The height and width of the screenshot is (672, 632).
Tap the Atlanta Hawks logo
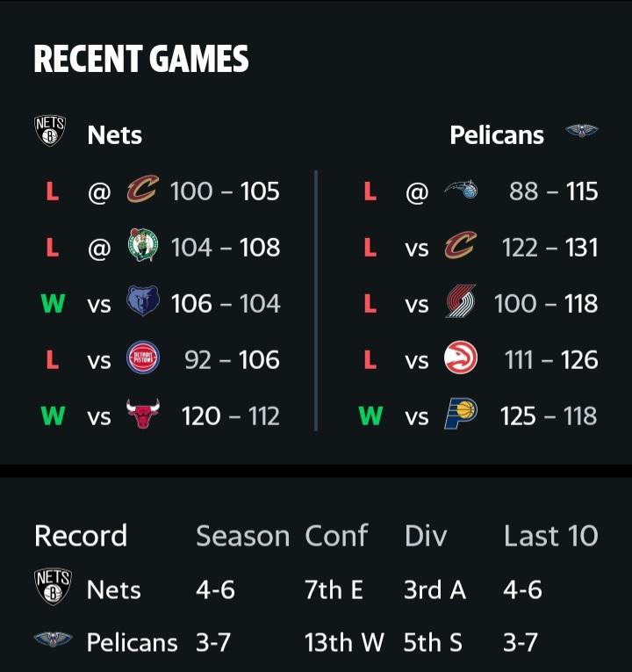[x=461, y=358]
